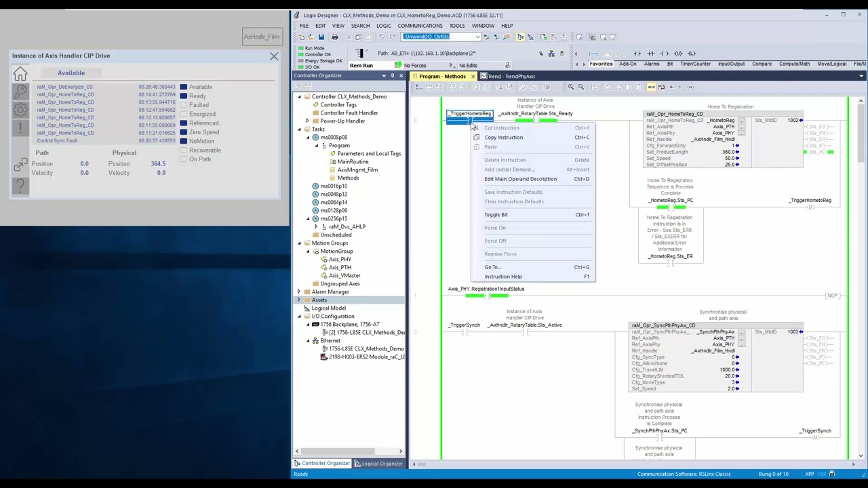868x488 pixels.
Task: Collapse the Motion Groups tree node
Action: (299, 243)
